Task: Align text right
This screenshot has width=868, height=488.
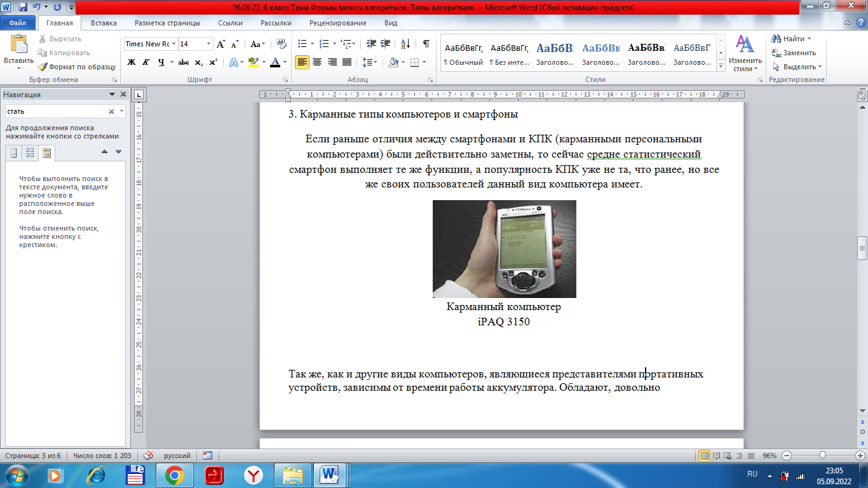Action: pyautogui.click(x=332, y=62)
